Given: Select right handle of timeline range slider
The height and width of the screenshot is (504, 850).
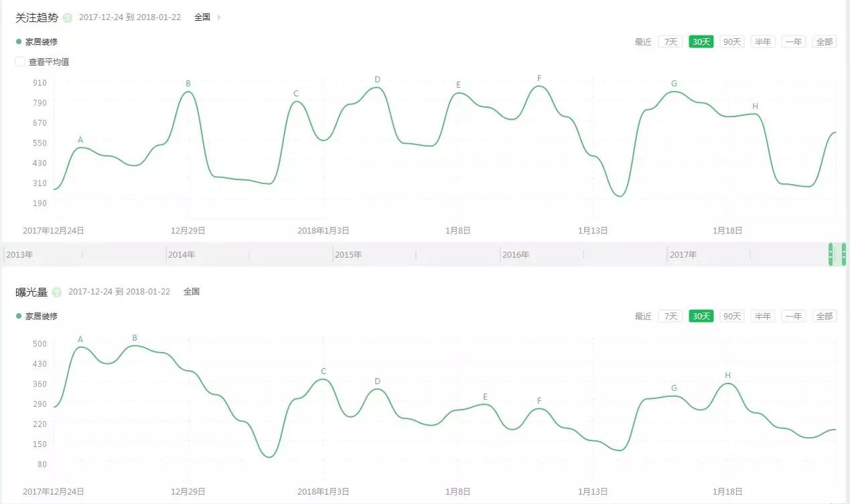Looking at the screenshot, I should click(x=843, y=254).
